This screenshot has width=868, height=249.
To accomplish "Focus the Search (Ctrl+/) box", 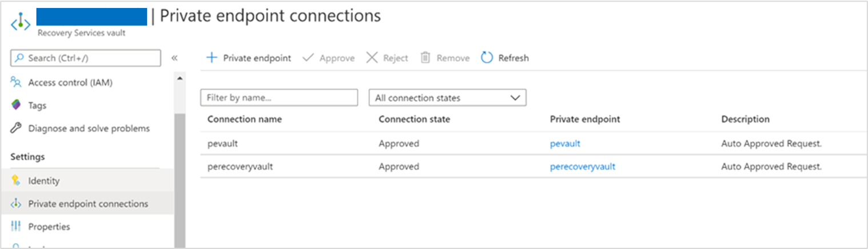I will pyautogui.click(x=86, y=58).
